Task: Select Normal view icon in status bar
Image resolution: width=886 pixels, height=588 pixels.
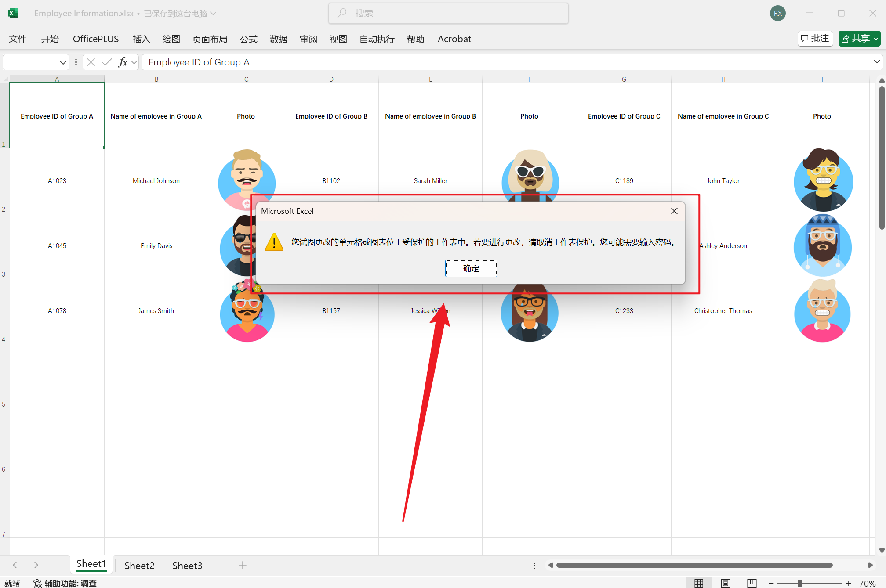Action: pyautogui.click(x=699, y=583)
